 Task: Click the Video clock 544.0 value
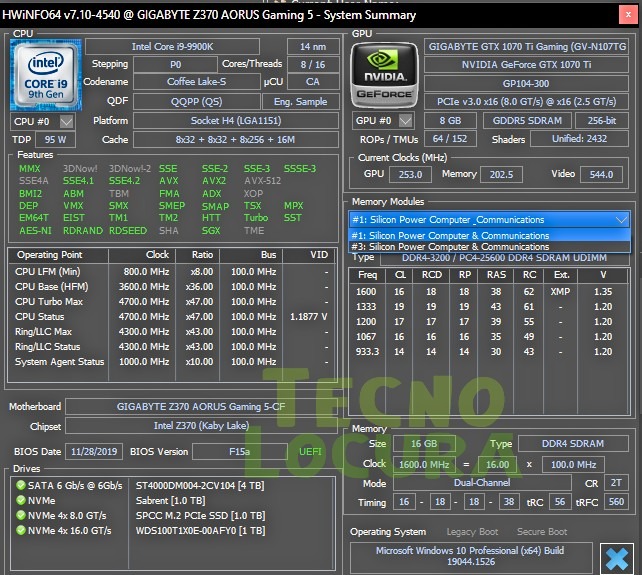point(601,175)
